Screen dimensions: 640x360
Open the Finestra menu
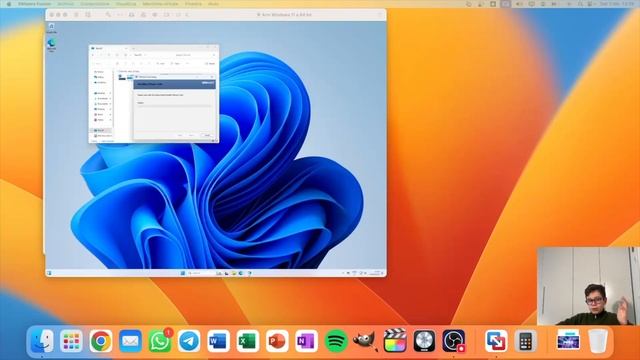coord(193,4)
